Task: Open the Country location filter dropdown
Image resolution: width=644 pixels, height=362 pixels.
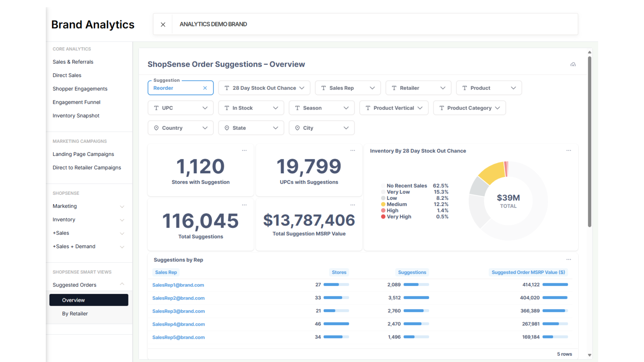Action: pyautogui.click(x=180, y=128)
